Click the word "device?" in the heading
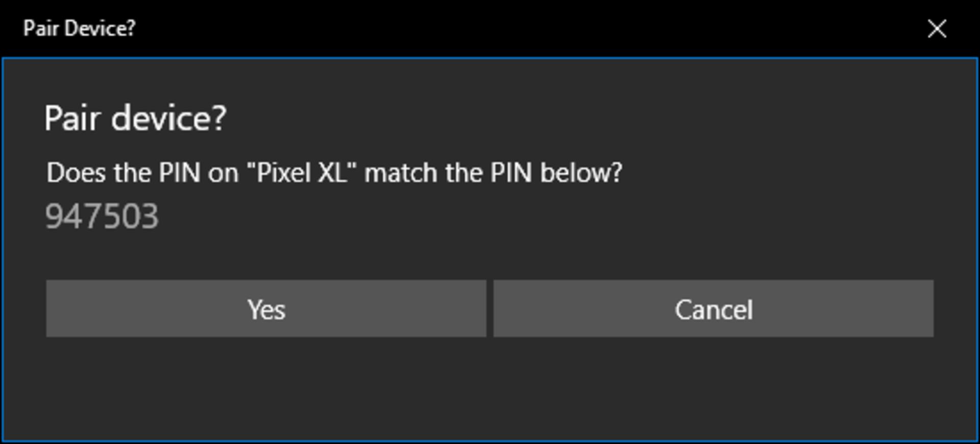Image resolution: width=980 pixels, height=444 pixels. [168, 118]
